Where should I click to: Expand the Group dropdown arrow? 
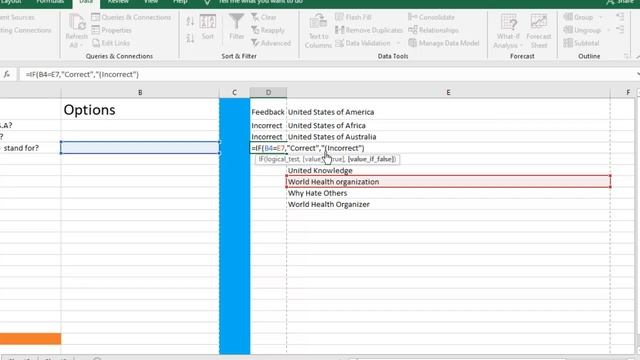[x=600, y=17]
